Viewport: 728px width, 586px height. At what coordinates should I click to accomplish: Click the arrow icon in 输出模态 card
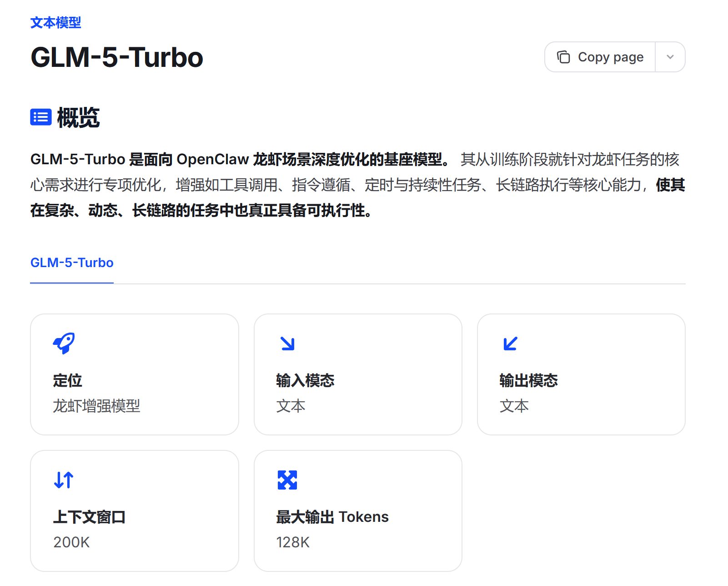click(511, 344)
